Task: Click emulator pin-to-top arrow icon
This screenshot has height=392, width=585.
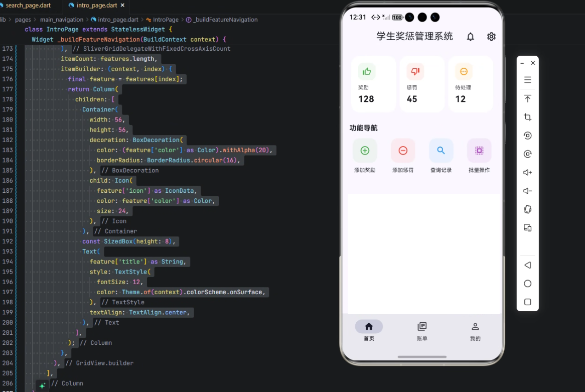Action: (x=527, y=98)
